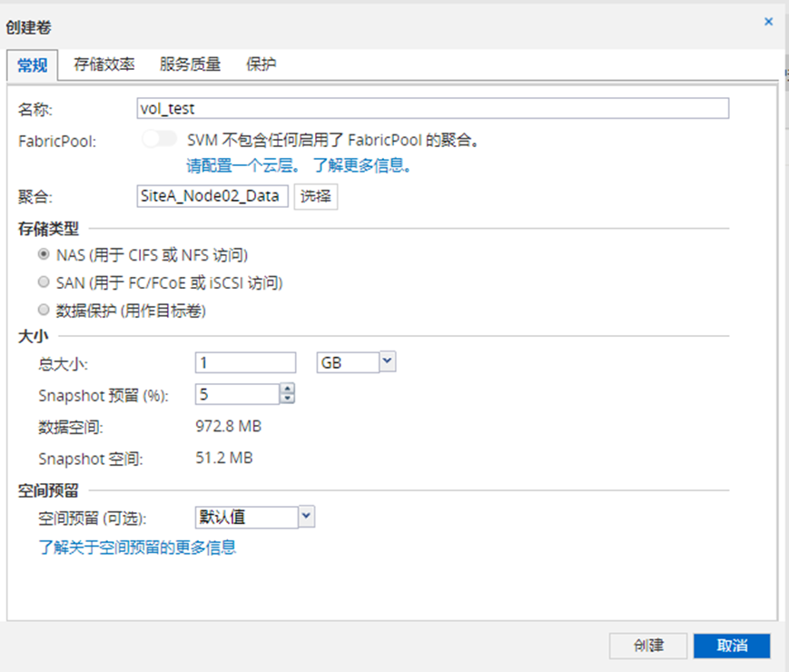Select 数据保护 storage type radio button
Screen dimensions: 789x672
point(44,311)
